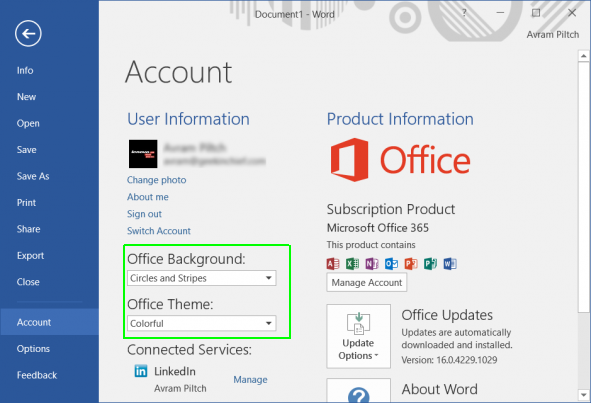Click the Access app icon
591x403 pixels.
[333, 264]
